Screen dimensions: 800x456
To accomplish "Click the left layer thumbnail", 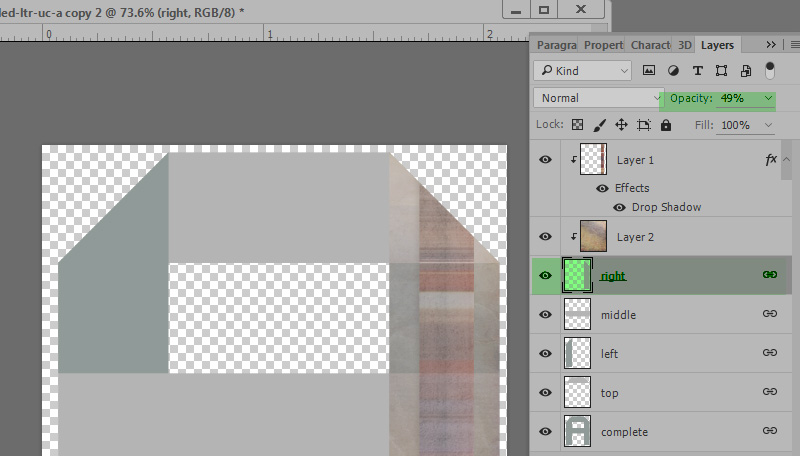I will pos(577,353).
